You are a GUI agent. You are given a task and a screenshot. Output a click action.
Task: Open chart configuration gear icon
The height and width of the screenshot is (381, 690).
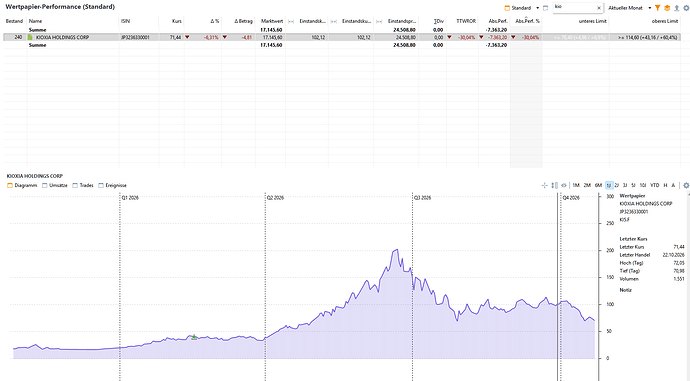[686, 185]
